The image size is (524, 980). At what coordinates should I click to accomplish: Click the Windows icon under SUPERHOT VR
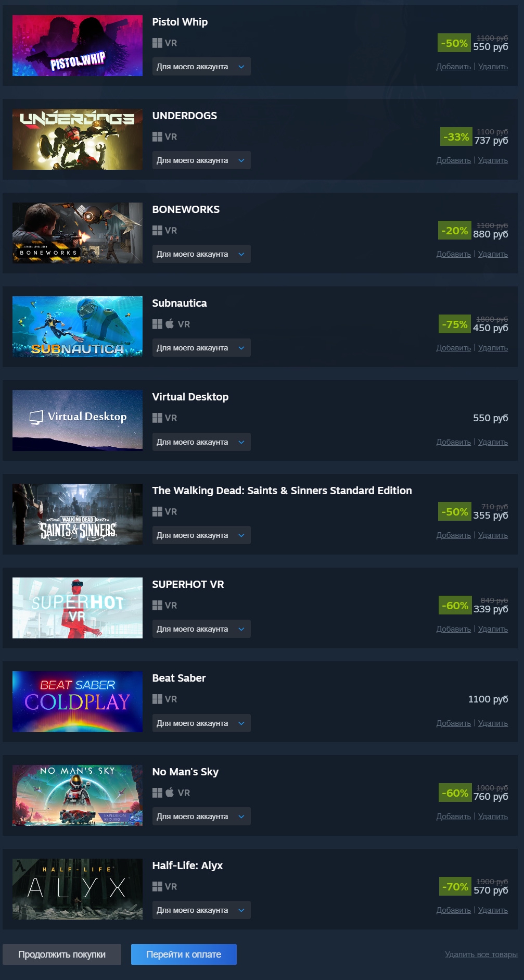click(x=157, y=605)
